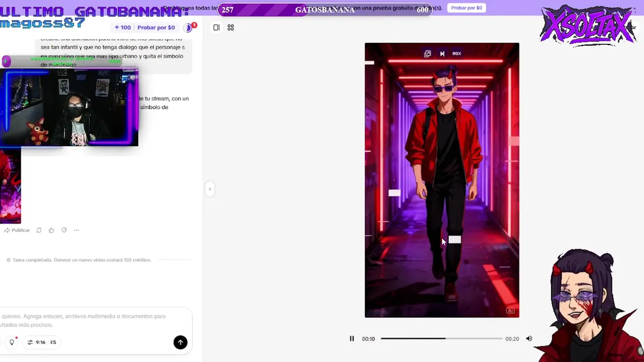
Task: Pause the video with the pause button
Action: point(352,339)
